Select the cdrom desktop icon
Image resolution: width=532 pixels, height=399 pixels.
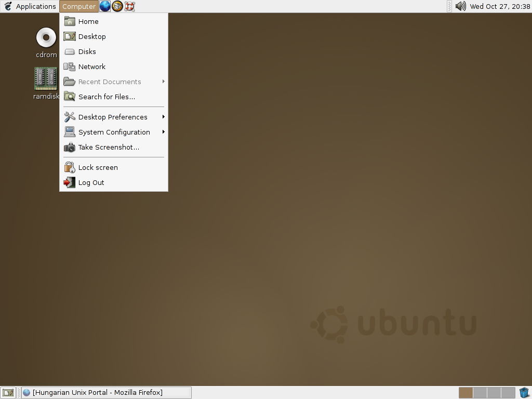click(46, 43)
